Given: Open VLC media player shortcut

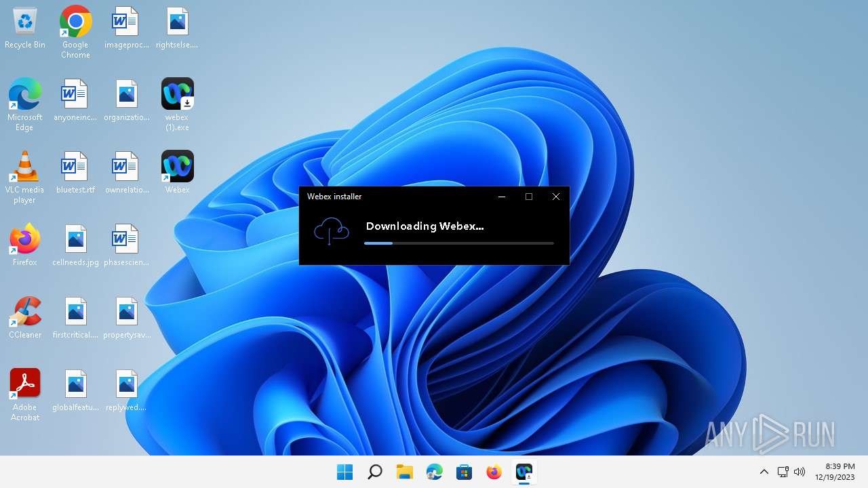Looking at the screenshot, I should point(25,177).
